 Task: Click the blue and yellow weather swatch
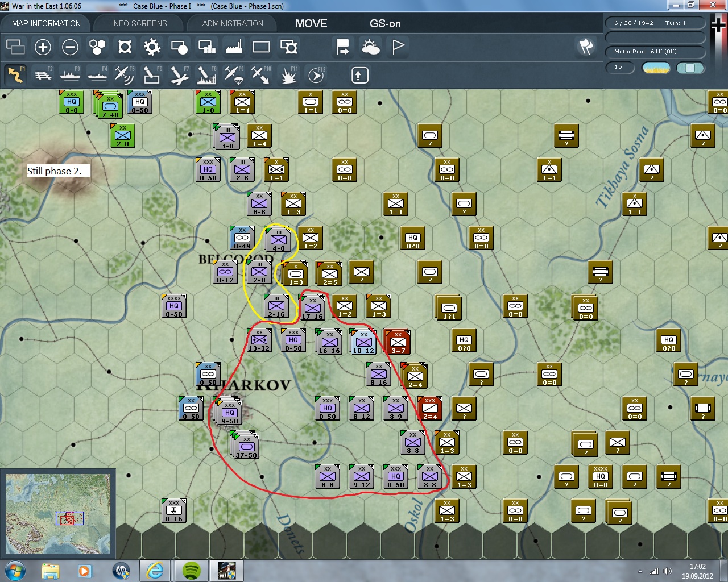[656, 68]
